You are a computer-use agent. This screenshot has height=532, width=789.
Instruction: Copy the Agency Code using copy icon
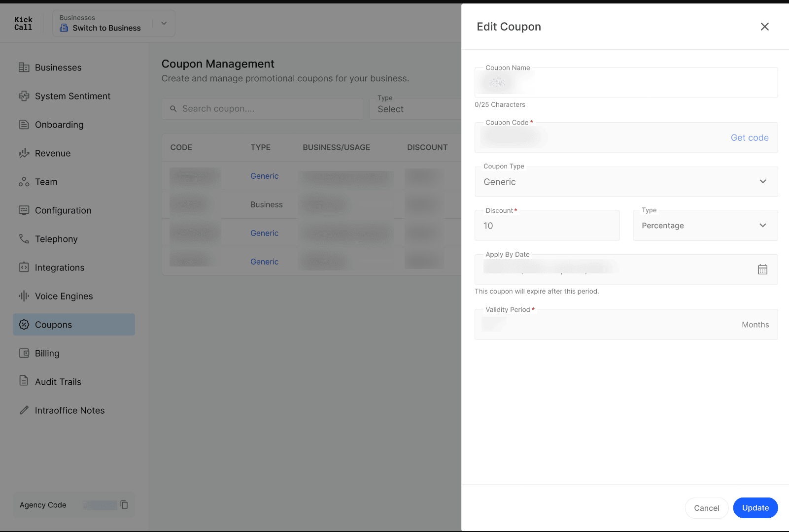pyautogui.click(x=124, y=505)
